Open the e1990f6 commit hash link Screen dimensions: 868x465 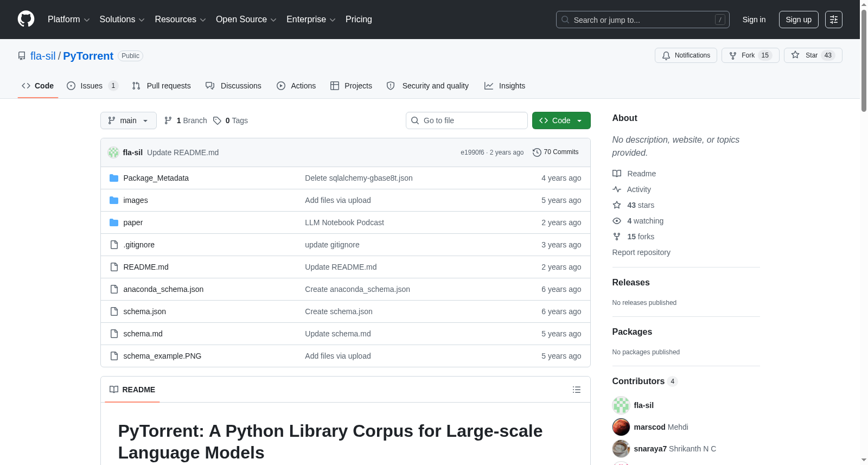(x=473, y=152)
